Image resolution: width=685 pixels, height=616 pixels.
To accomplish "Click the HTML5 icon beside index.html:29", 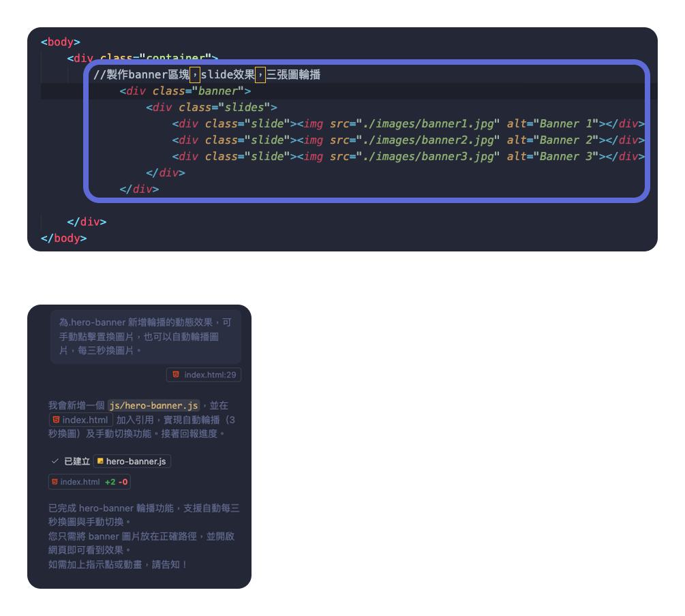I will click(x=176, y=375).
